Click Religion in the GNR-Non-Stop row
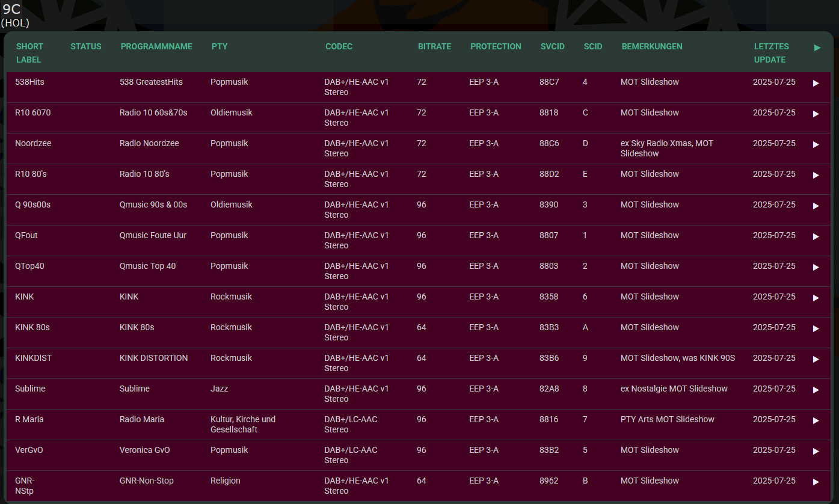Screen dimensions: 839x504 tap(226, 481)
